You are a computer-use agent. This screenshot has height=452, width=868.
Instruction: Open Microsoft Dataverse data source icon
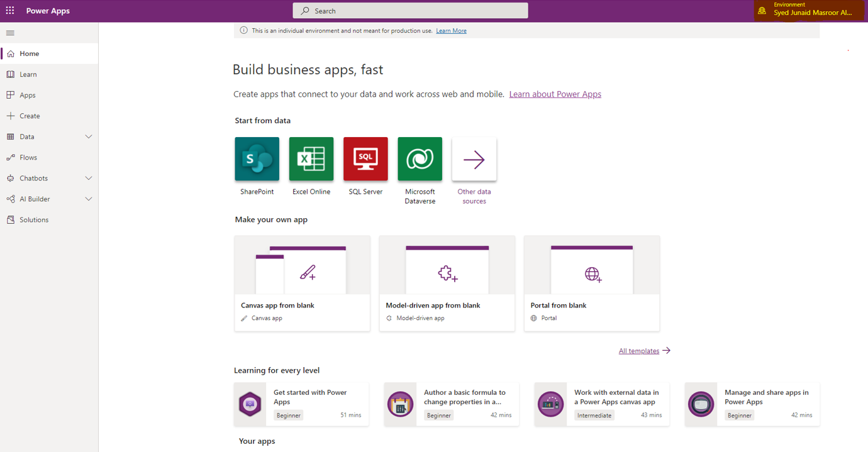(x=420, y=159)
